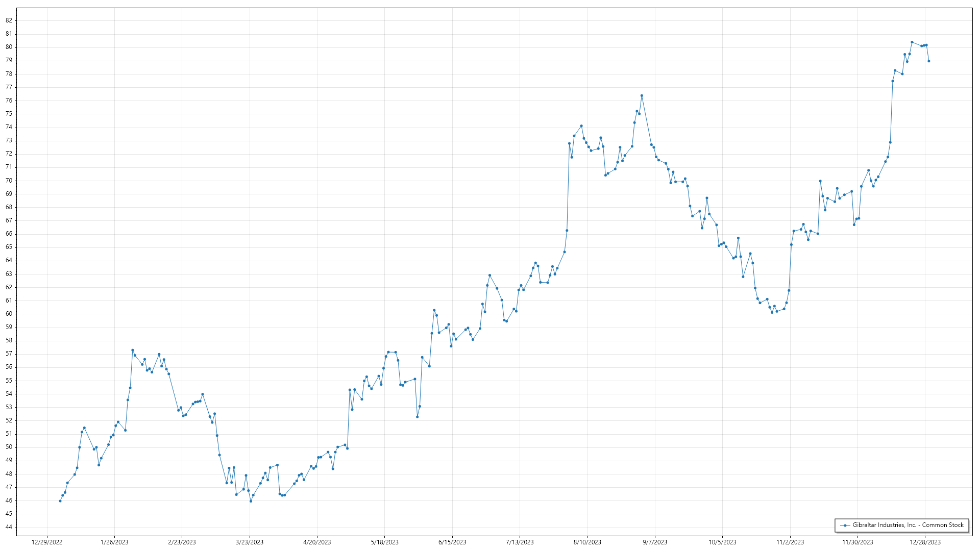The image size is (980, 551).
Task: Click the 70 y-axis value label
Action: point(9,181)
